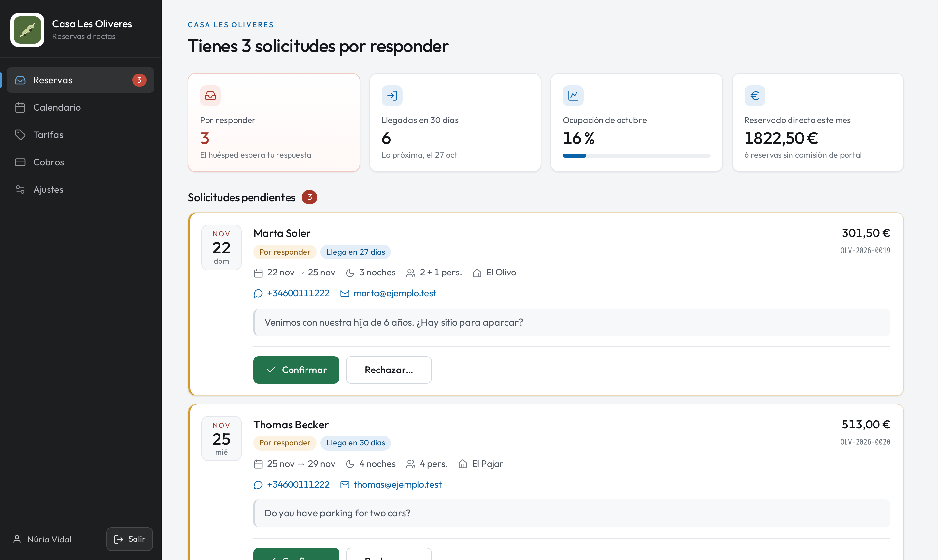Click the chat icon beside Marta's phone
Viewport: 938px width, 560px height.
(x=258, y=294)
